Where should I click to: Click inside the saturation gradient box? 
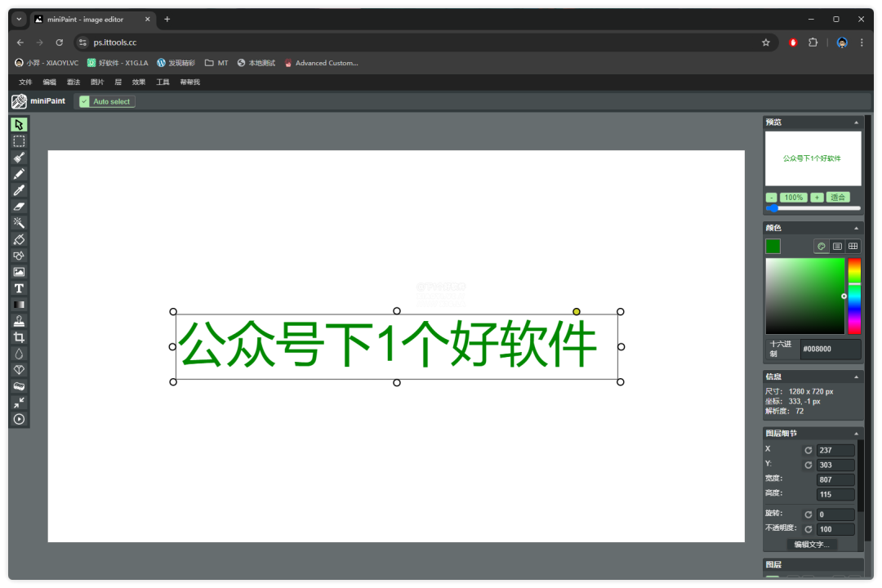point(805,296)
